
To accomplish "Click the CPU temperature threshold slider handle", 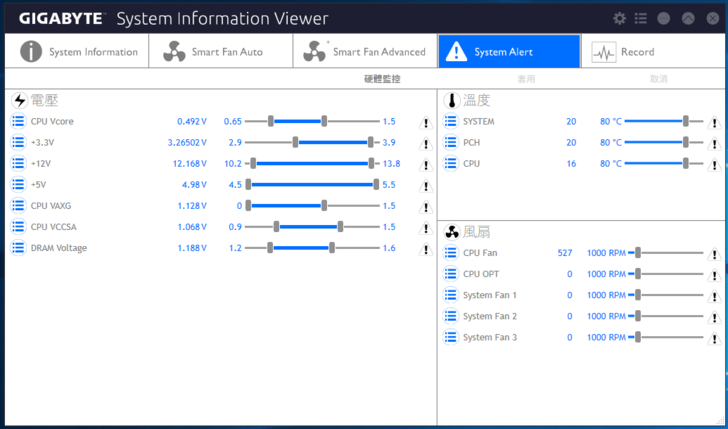I will (686, 163).
